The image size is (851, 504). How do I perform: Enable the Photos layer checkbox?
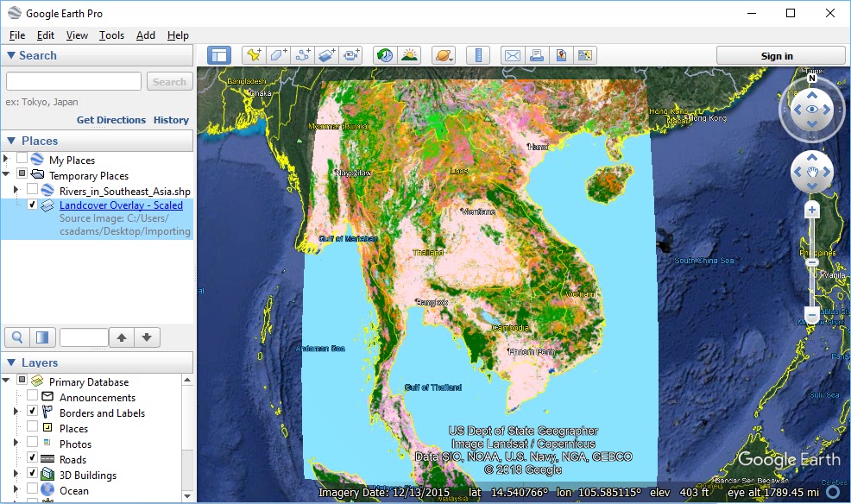tap(32, 442)
